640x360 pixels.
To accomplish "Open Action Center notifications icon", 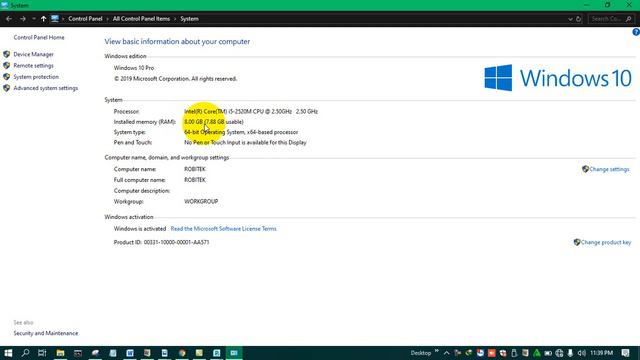I will point(625,353).
